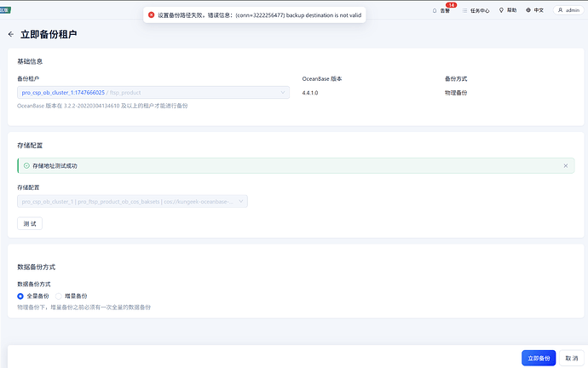
Task: Click the back arrow beside 立即备份租户
Action: 11,34
